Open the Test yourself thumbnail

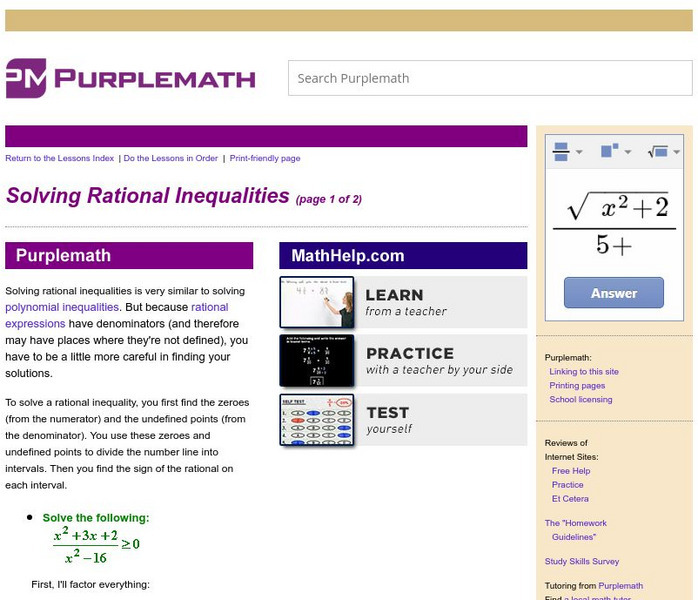[317, 420]
